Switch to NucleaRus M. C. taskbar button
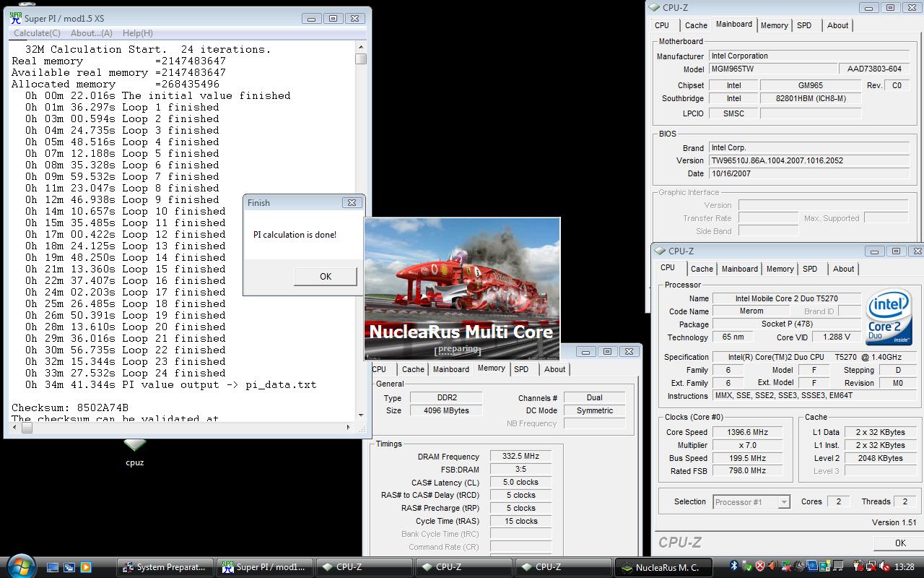Viewport: 924px width, 578px height. tap(663, 567)
